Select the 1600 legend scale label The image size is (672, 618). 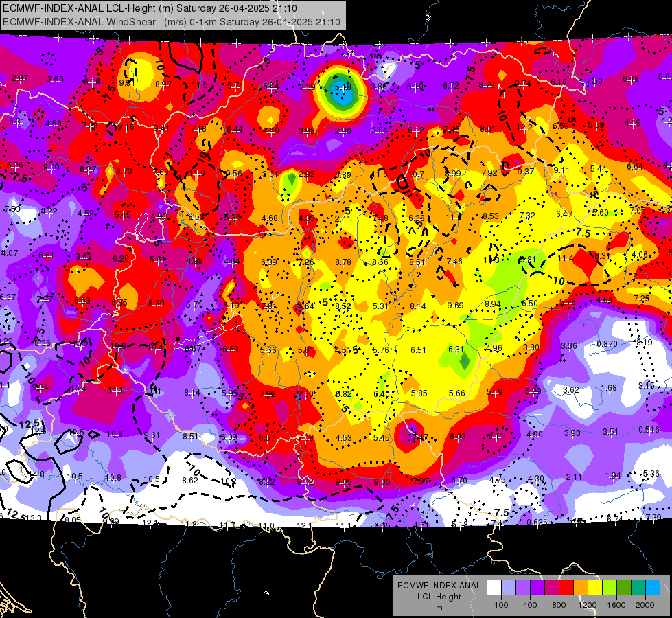tap(616, 605)
